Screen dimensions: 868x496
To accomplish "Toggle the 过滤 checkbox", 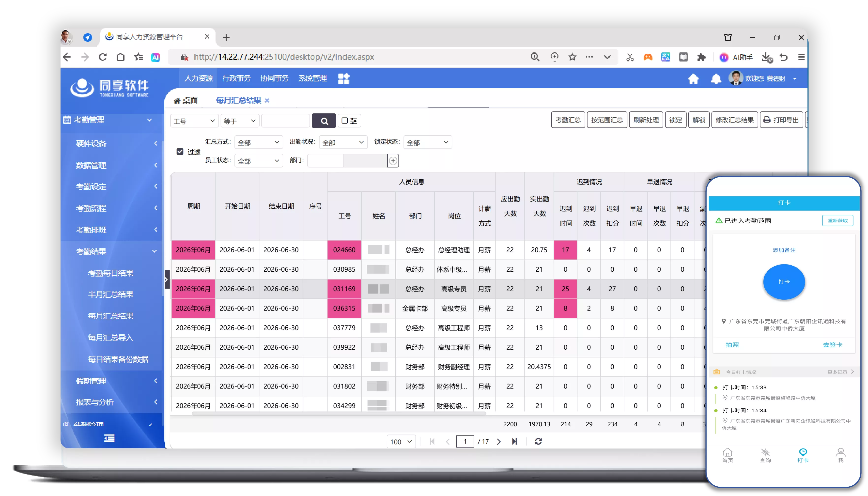I will (x=180, y=152).
